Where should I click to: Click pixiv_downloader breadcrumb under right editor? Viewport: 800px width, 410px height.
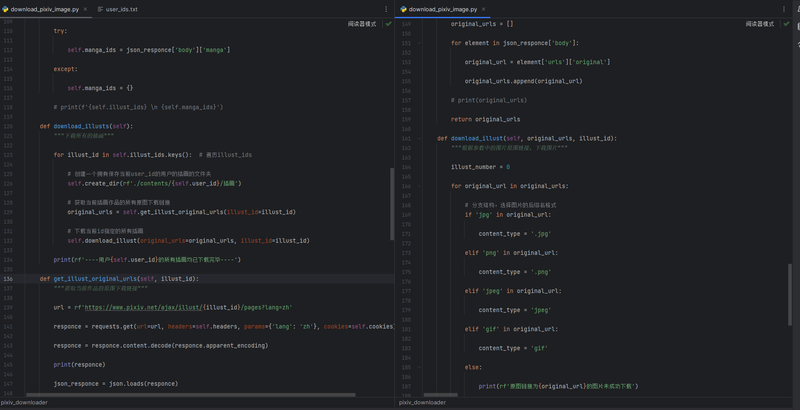click(422, 402)
